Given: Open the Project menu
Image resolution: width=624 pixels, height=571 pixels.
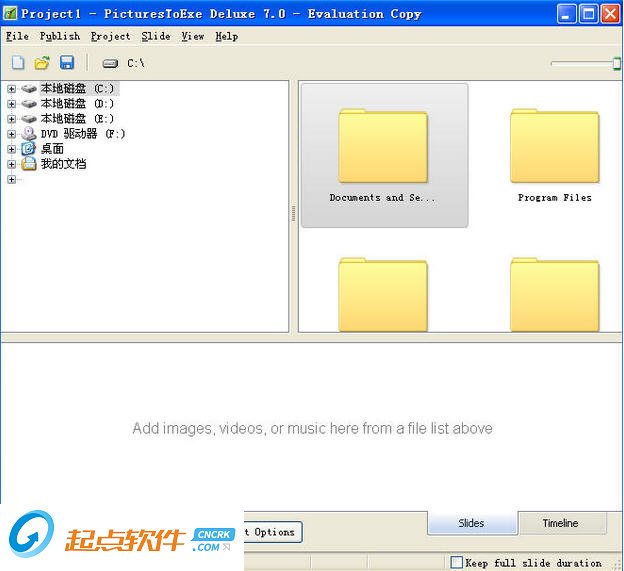Looking at the screenshot, I should click(110, 36).
